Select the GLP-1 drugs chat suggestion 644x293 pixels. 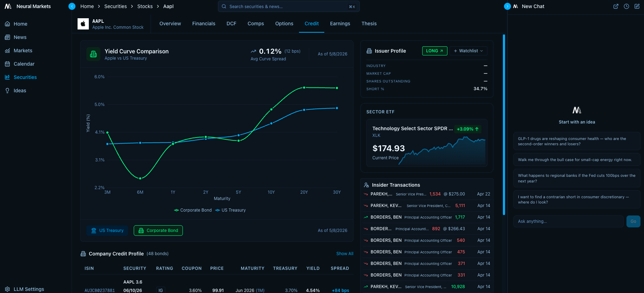point(577,141)
